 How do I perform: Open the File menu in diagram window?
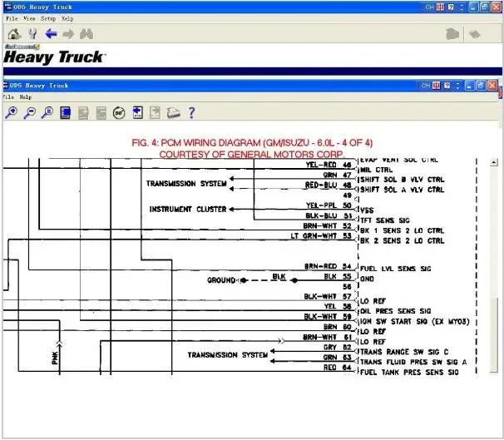8,97
